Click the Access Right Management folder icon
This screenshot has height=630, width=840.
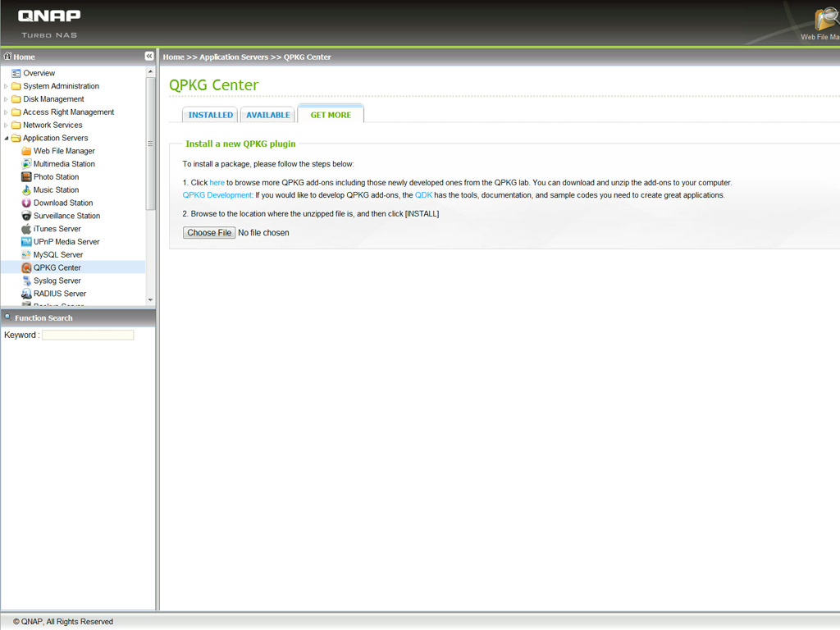[x=16, y=112]
